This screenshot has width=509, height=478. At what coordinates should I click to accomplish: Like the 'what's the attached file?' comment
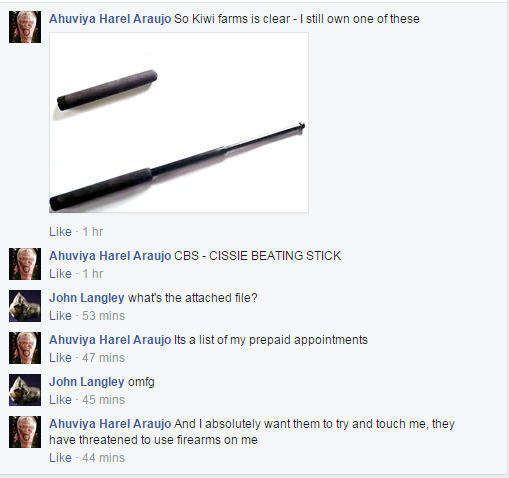tap(60, 316)
